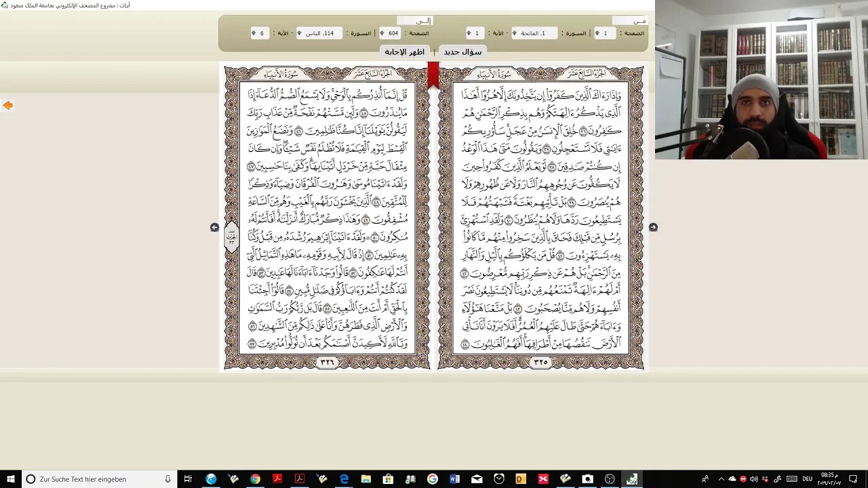
Task: Show hidden system tray icons
Action: 722,479
